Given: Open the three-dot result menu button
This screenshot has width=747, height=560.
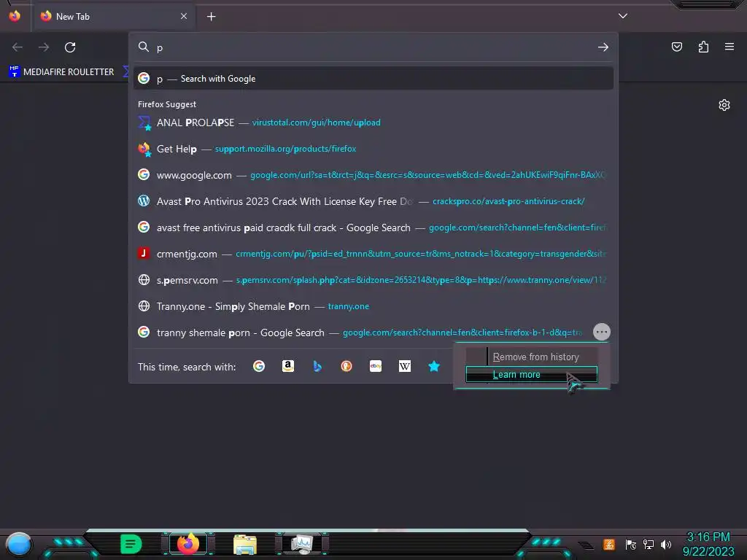Looking at the screenshot, I should (x=602, y=332).
